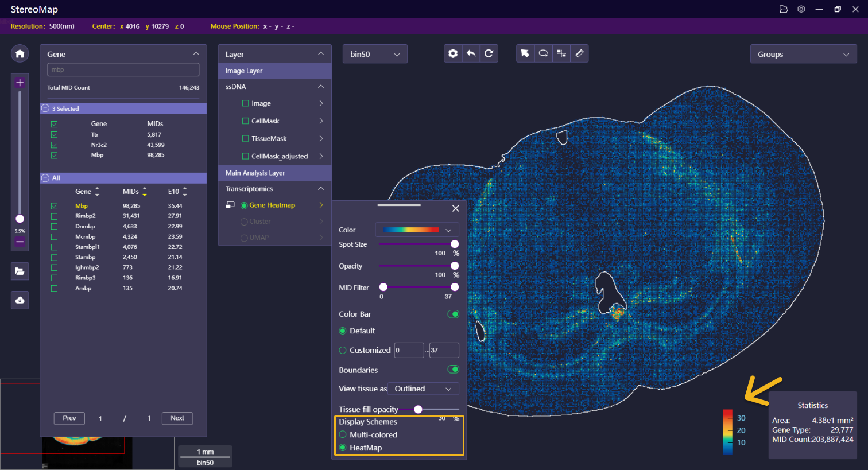
Task: Select the Gene Heatmap layer item
Action: [272, 205]
